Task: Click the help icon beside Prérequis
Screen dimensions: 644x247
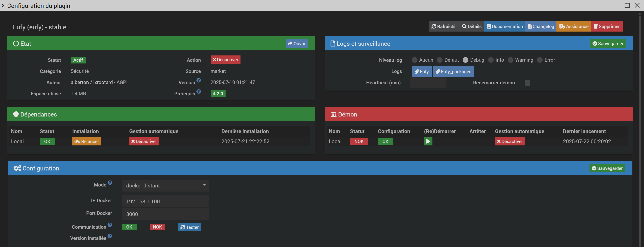Action: coord(198,92)
